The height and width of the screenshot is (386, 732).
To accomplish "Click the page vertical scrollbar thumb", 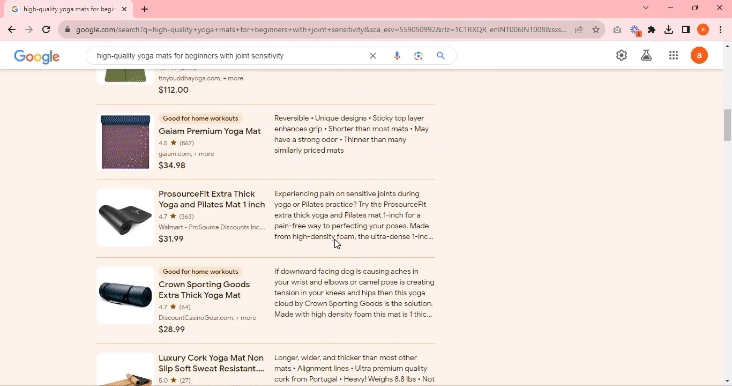I will click(x=727, y=125).
